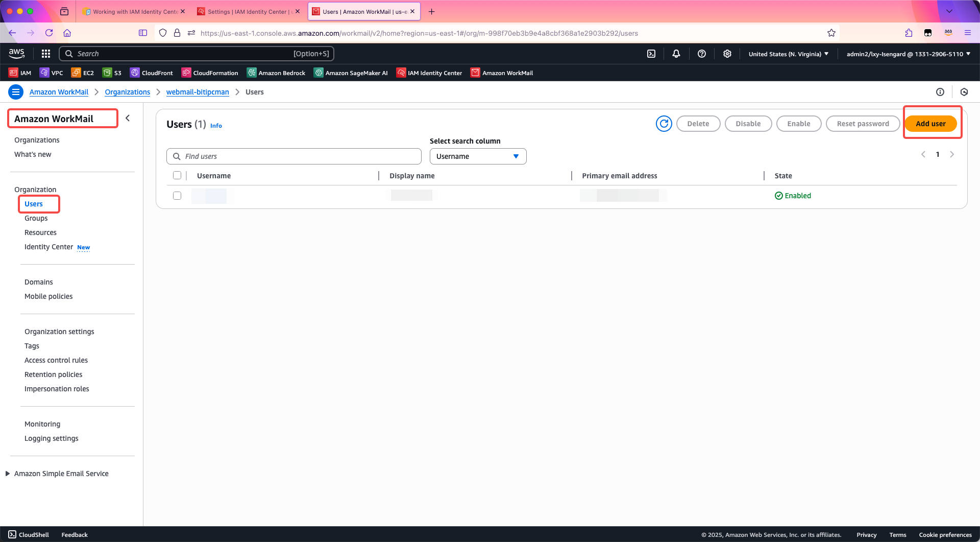
Task: Open the help question mark menu
Action: click(x=702, y=54)
